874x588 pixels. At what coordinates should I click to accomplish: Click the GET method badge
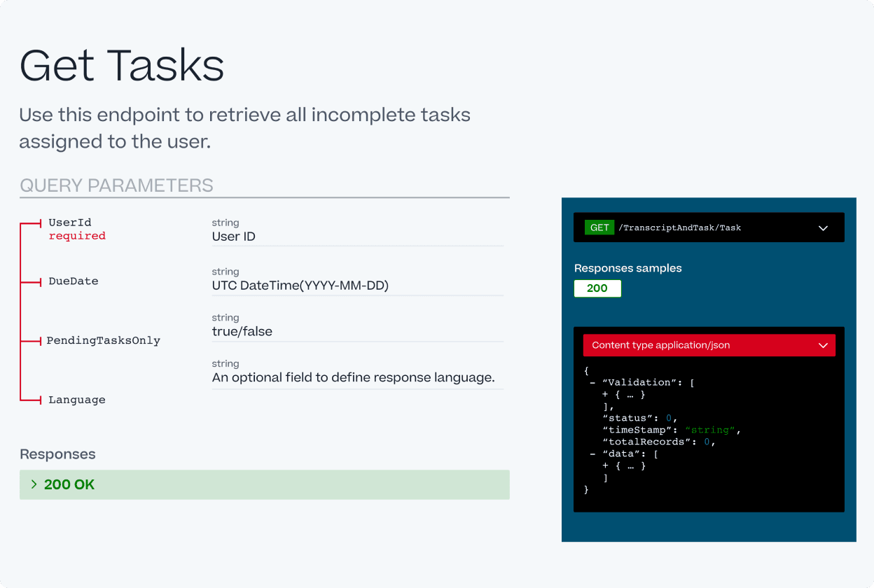coord(599,227)
